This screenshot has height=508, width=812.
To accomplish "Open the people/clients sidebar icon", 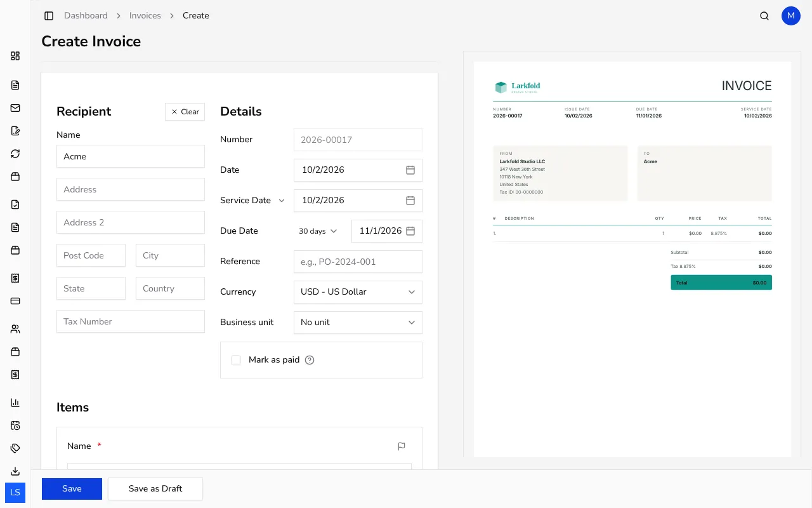I will click(x=15, y=329).
